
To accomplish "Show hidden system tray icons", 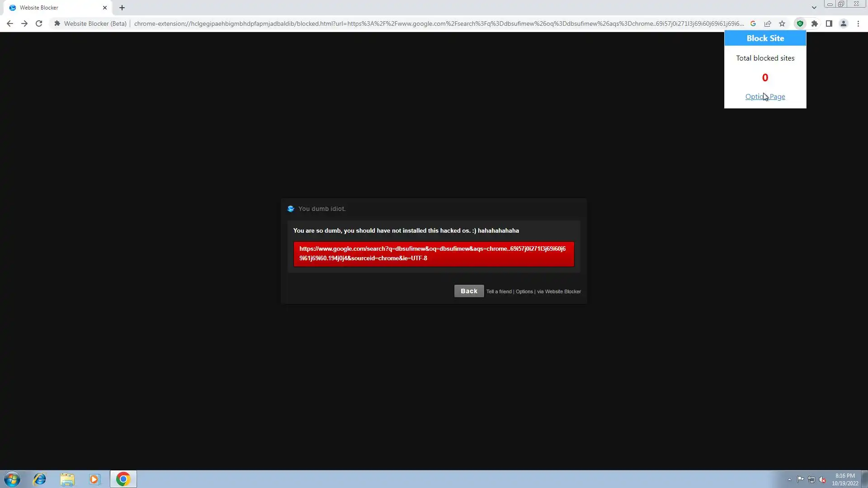I will pos(789,479).
